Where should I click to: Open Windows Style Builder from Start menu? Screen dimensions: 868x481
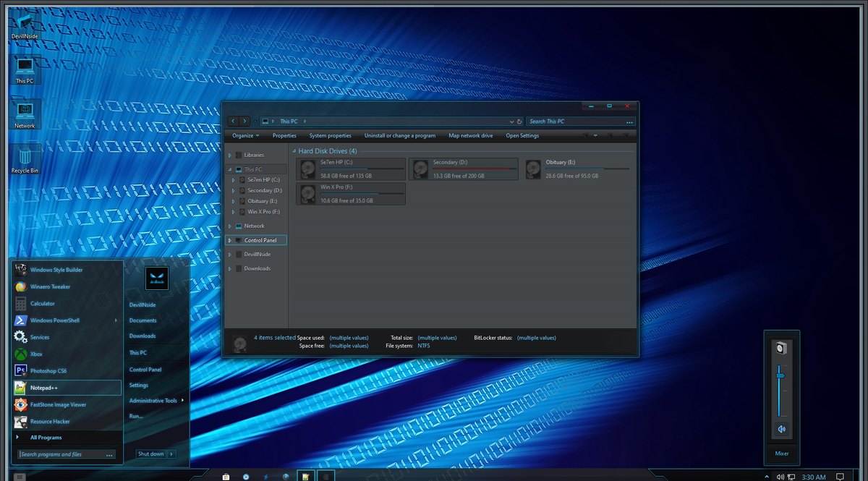coord(67,270)
